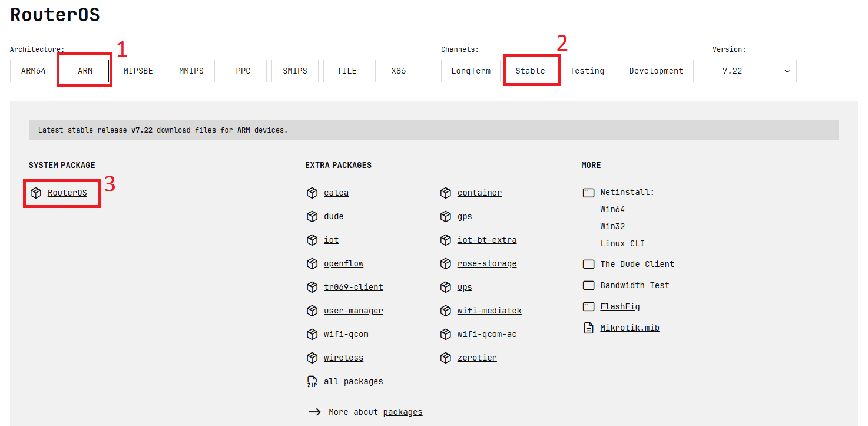Click the package icon beside calea
The height and width of the screenshot is (426, 868).
coord(312,193)
